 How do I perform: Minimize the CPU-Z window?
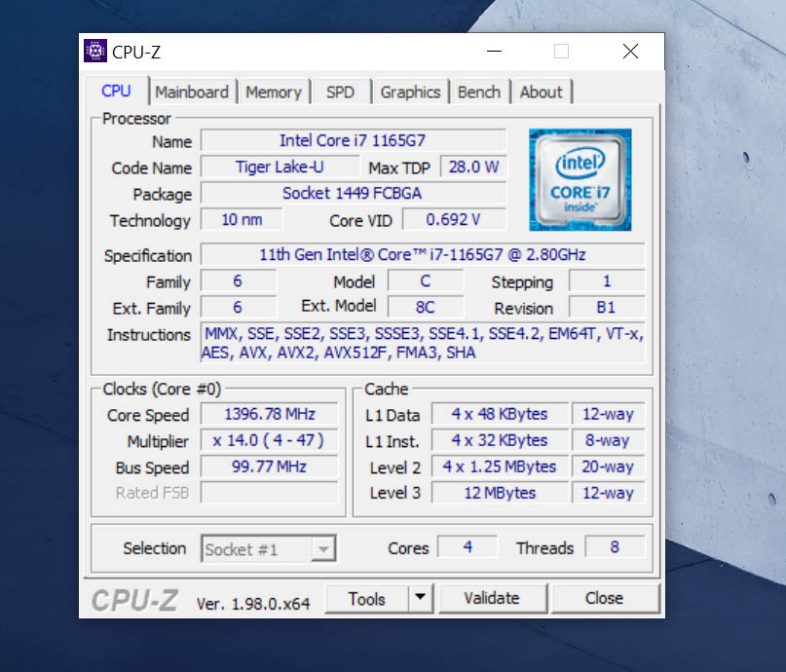(x=494, y=51)
